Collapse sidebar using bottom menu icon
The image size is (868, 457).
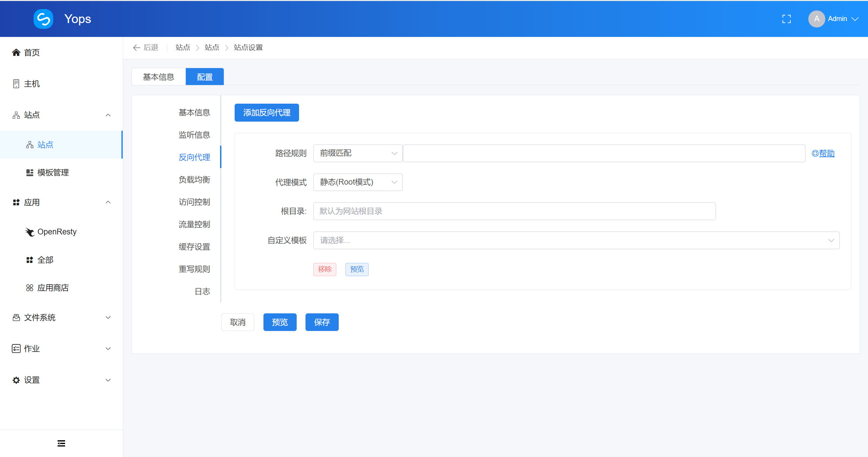61,443
